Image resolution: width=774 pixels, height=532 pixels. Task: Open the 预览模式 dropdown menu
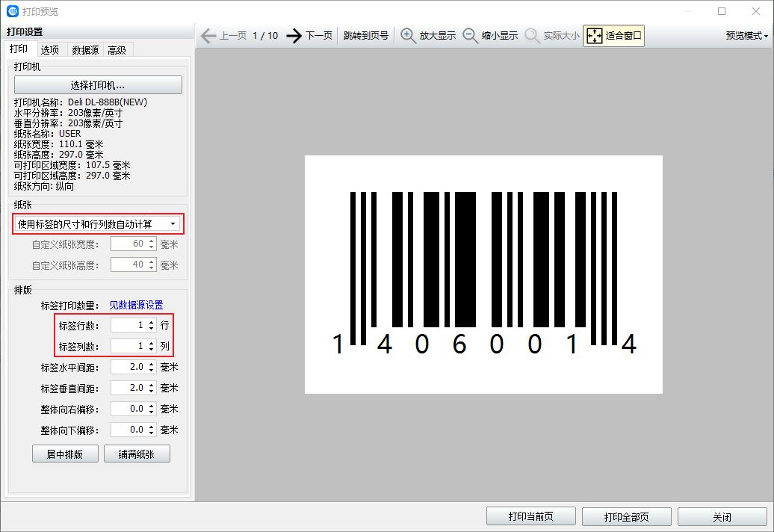(746, 36)
